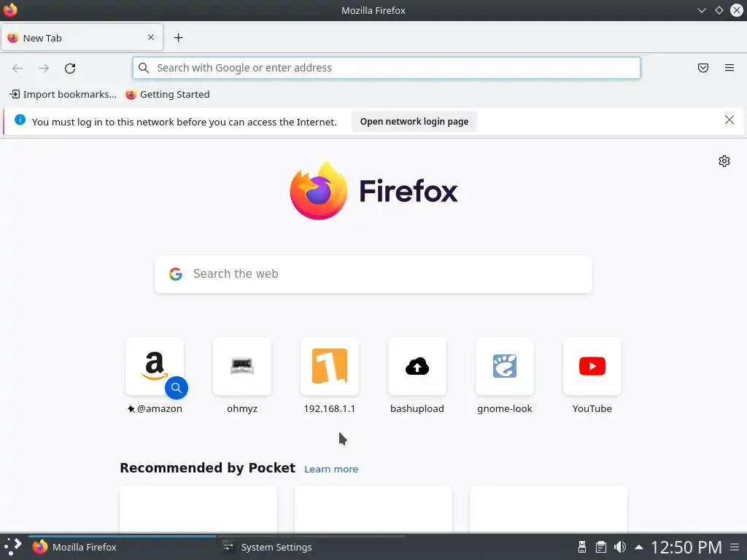Open the Save to Pocket icon
Screen dimensions: 747x560
(703, 68)
